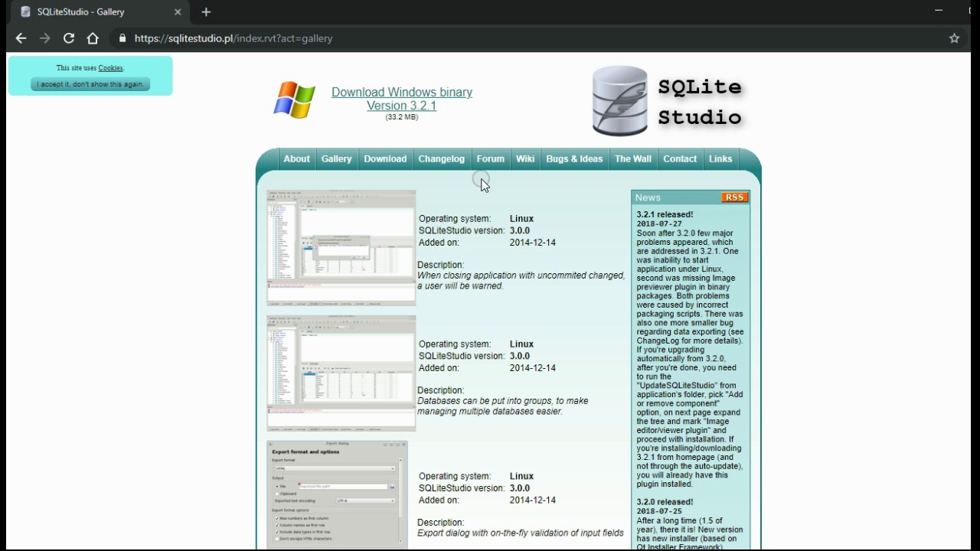Image resolution: width=980 pixels, height=551 pixels.
Task: Go back to the previous page
Action: point(21,38)
